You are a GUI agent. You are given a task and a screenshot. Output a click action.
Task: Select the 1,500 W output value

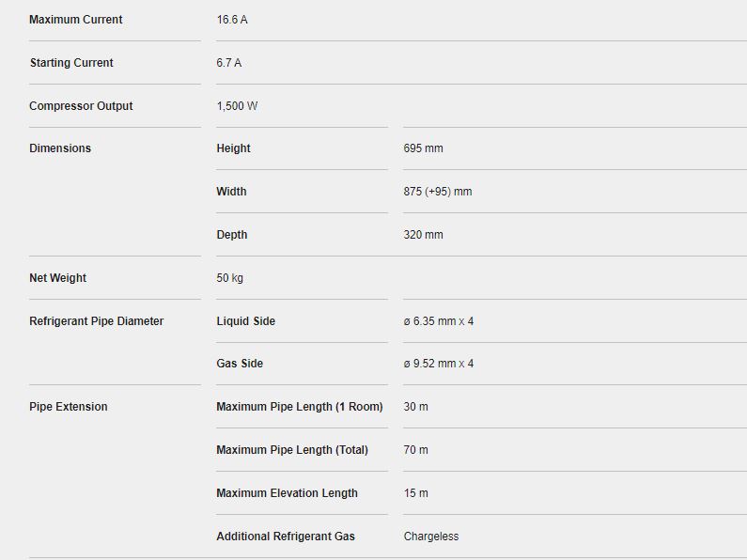(x=237, y=106)
